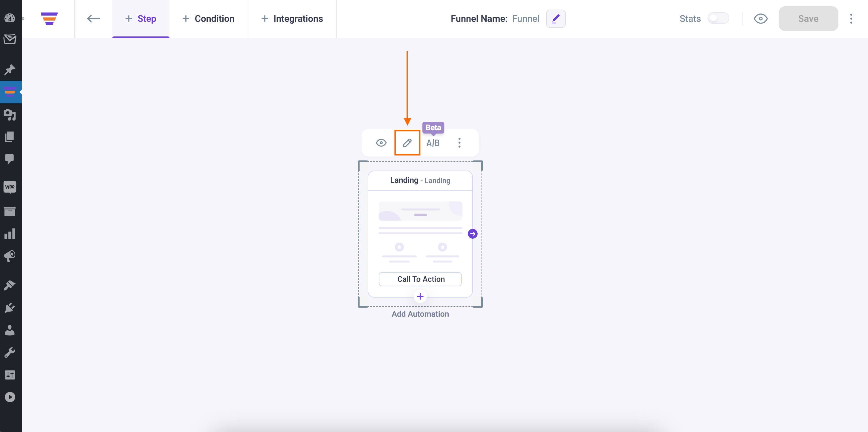Click the pencil edit icon on step

[x=407, y=143]
